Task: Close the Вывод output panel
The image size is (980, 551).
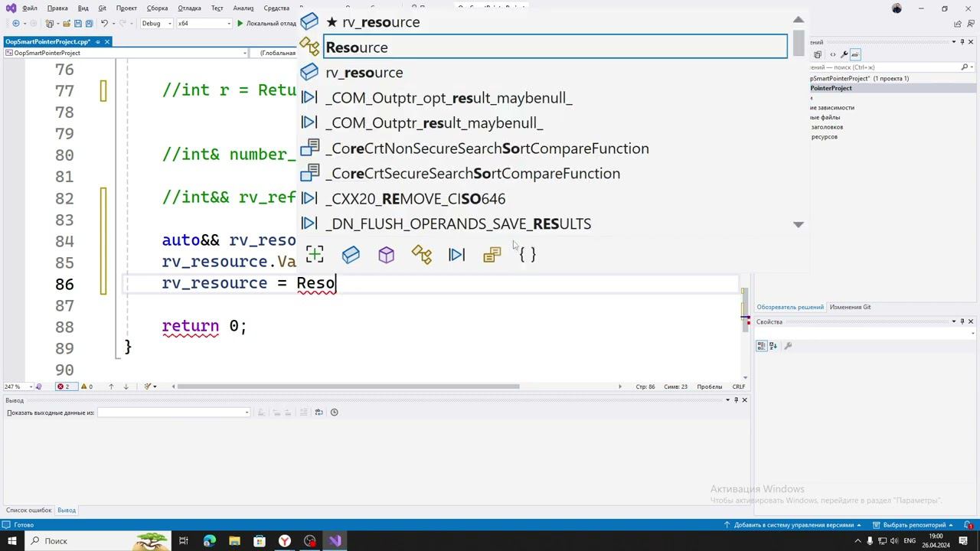Action: point(744,400)
